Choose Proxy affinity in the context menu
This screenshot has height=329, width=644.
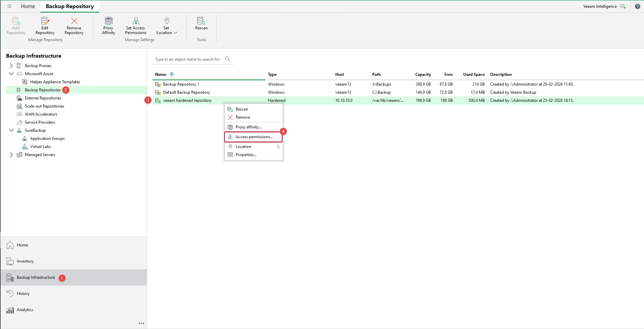(253, 127)
